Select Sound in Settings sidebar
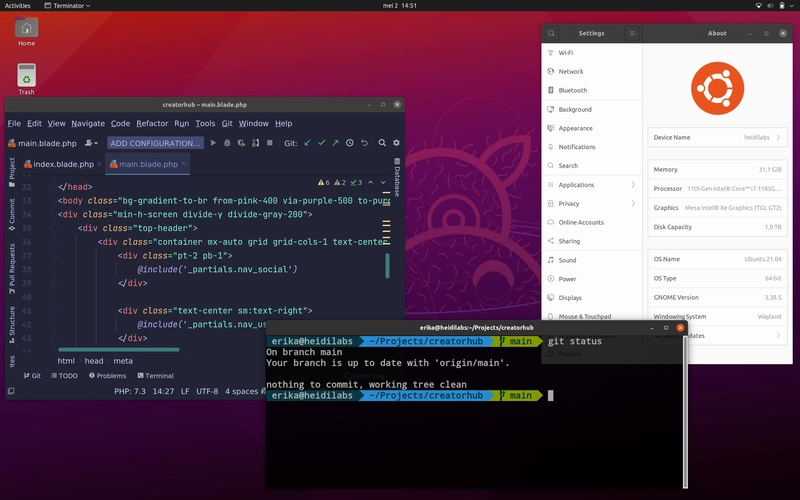The height and width of the screenshot is (500, 800). point(591,260)
